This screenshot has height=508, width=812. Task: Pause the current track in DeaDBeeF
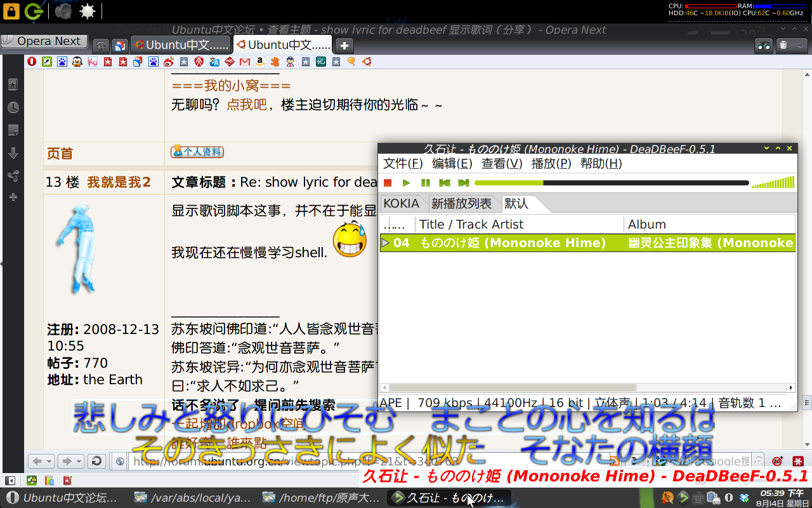point(426,183)
